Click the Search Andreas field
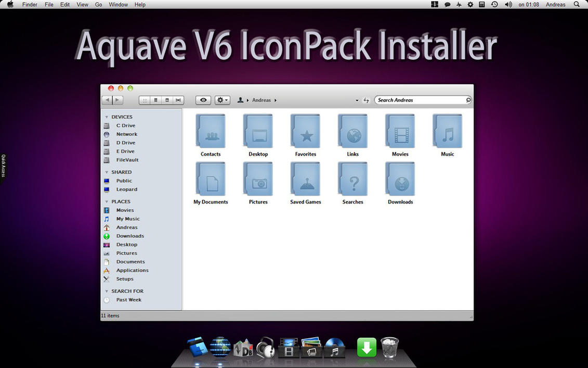This screenshot has width=588, height=368. coord(423,100)
